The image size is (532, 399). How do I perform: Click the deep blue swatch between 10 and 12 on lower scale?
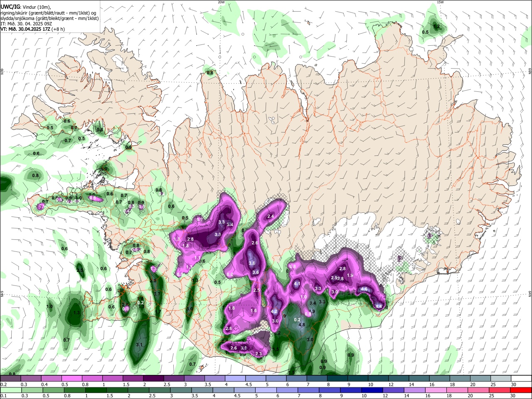pos(372,390)
